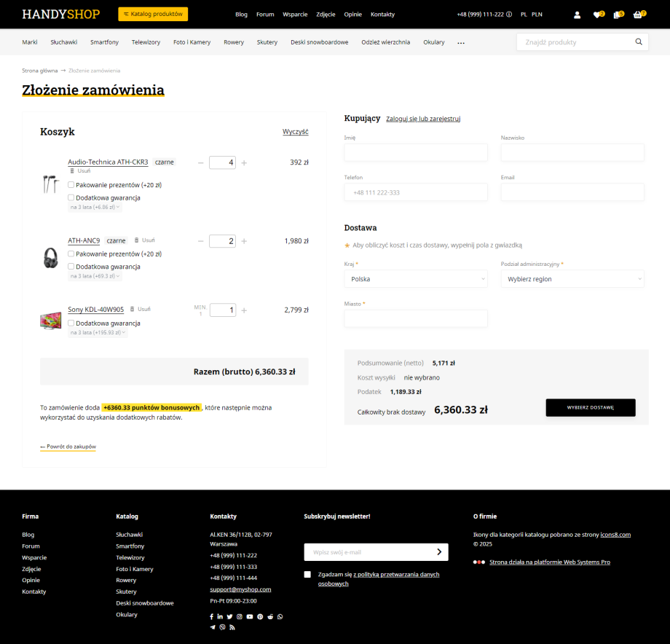Tick the personal data policy consent checkbox

(x=307, y=575)
